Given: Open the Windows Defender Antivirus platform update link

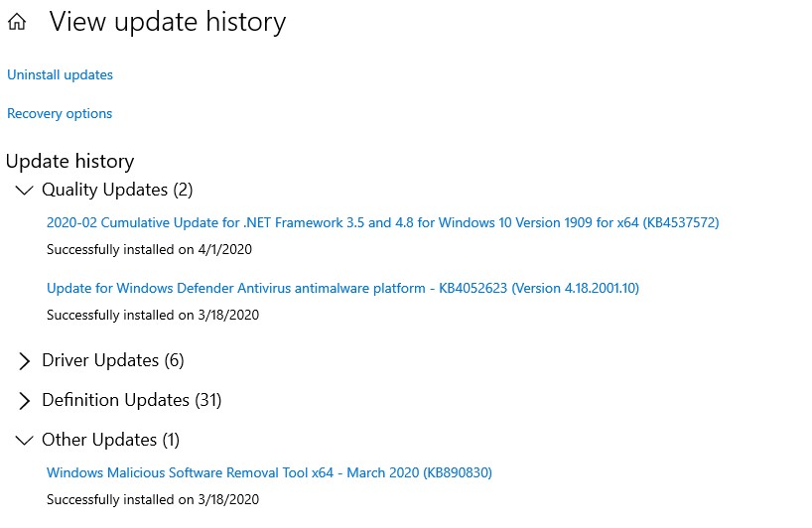Looking at the screenshot, I should (x=342, y=288).
